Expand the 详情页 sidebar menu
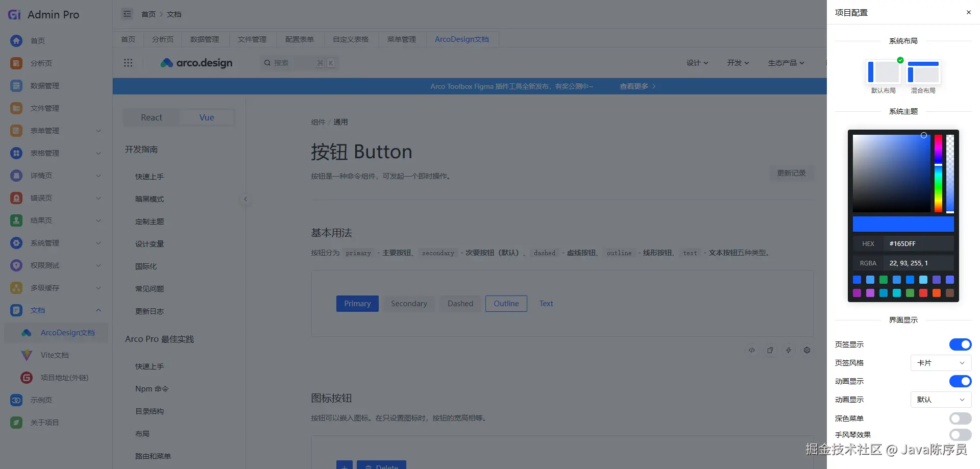This screenshot has height=469, width=980. click(x=99, y=176)
